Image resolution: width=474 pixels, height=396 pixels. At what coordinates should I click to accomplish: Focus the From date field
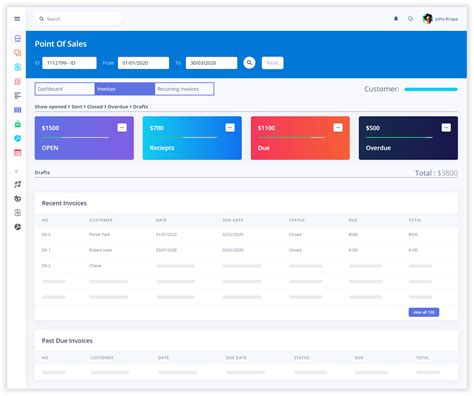[143, 63]
